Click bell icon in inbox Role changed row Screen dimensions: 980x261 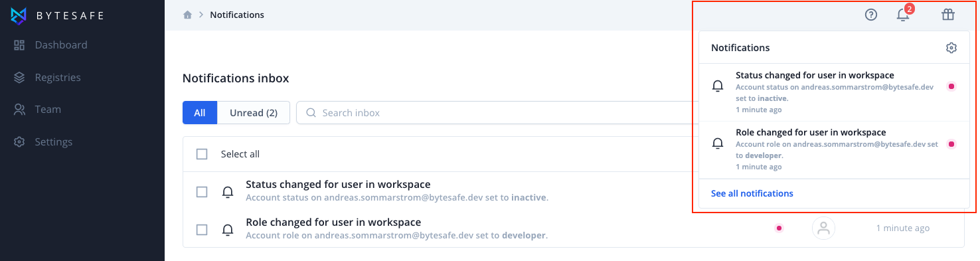228,230
